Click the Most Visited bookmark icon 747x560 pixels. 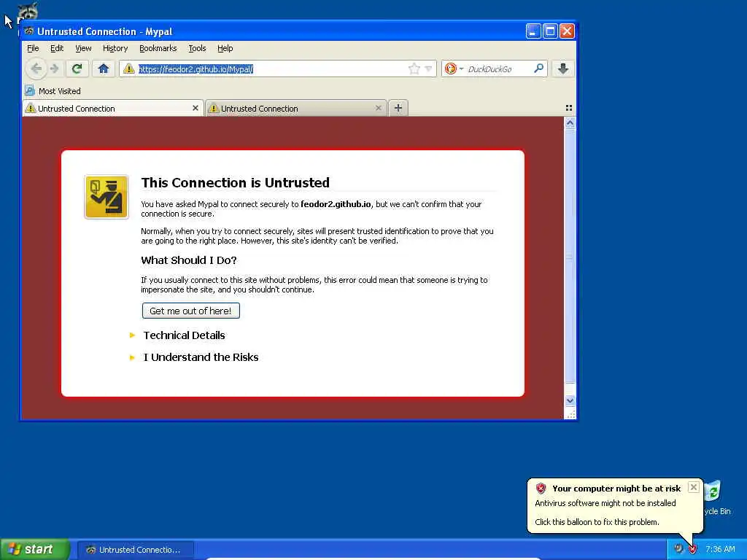tap(30, 90)
